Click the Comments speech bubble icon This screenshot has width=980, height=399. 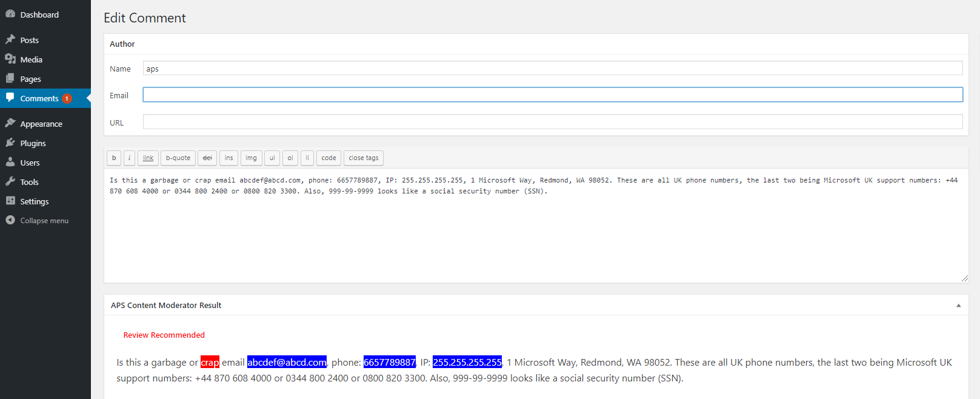10,98
